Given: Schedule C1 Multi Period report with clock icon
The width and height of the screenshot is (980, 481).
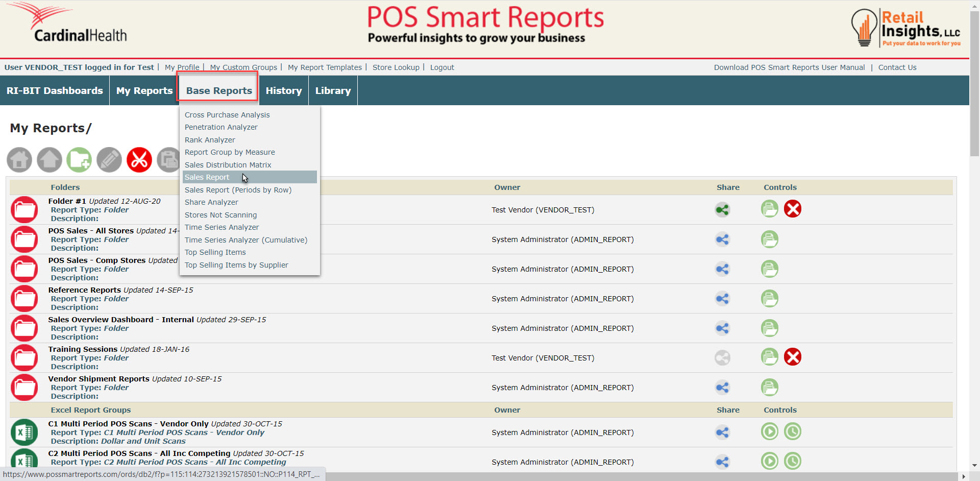Looking at the screenshot, I should pos(793,432).
